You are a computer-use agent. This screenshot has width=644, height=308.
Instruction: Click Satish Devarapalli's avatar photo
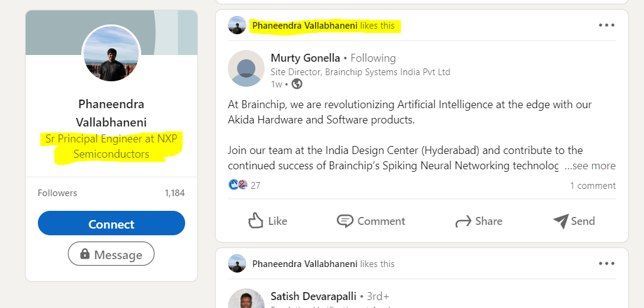(x=246, y=299)
